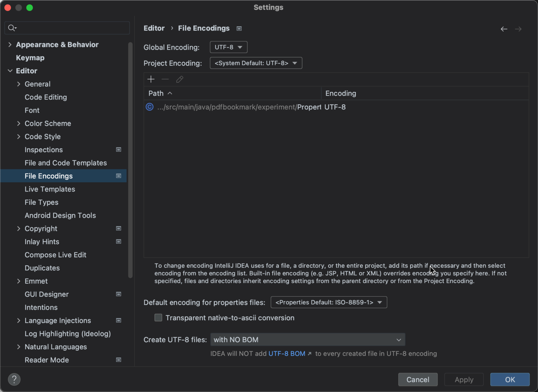Navigate back using the left arrow icon

tap(504, 29)
